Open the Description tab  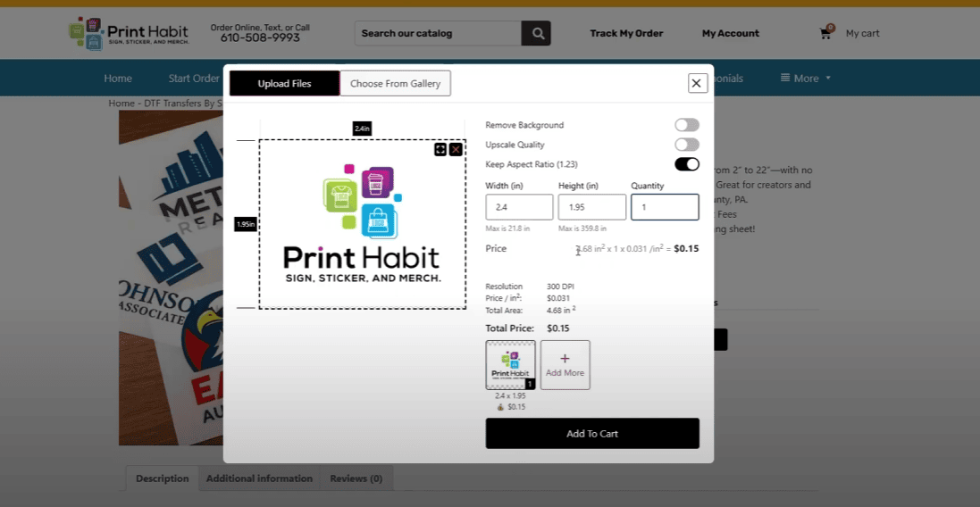[162, 478]
